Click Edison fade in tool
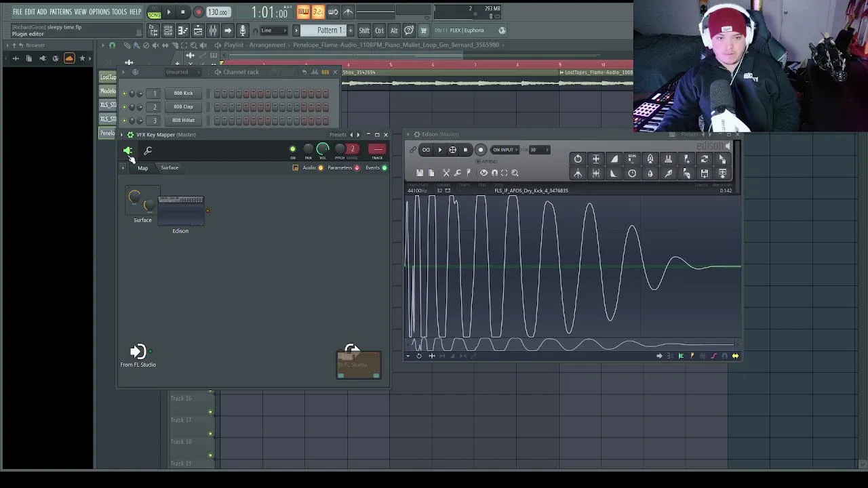This screenshot has height=488, width=868. pyautogui.click(x=614, y=159)
